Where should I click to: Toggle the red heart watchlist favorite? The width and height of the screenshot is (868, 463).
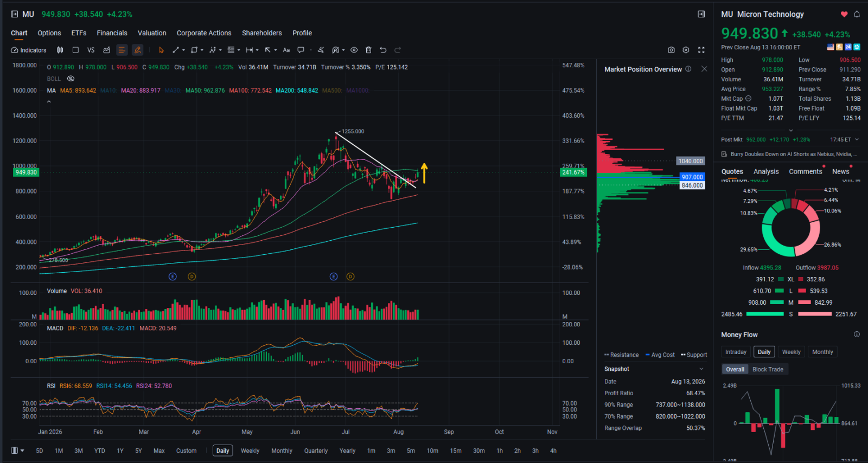(x=844, y=14)
